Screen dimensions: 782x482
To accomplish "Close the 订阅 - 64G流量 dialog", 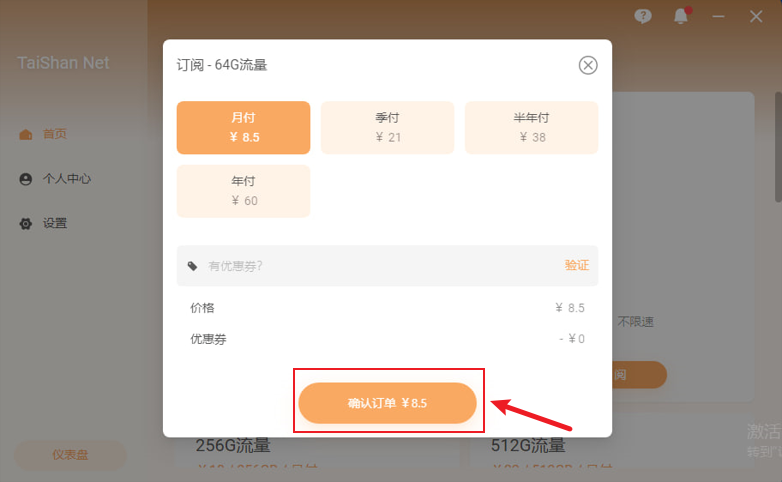I will coord(588,65).
